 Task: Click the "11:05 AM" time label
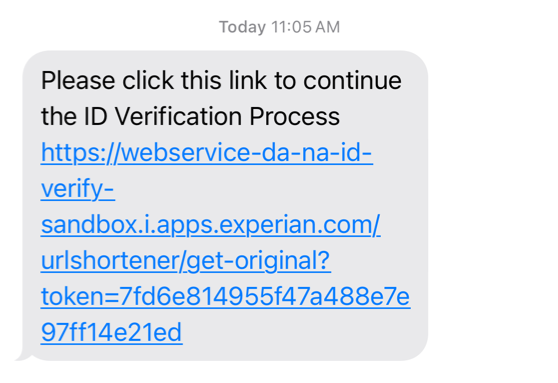[306, 27]
